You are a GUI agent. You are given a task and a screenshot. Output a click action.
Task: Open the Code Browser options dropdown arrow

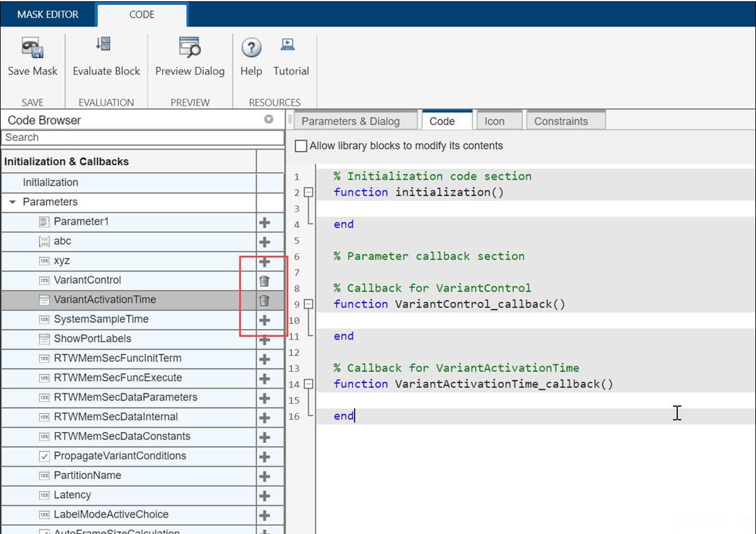tap(269, 120)
